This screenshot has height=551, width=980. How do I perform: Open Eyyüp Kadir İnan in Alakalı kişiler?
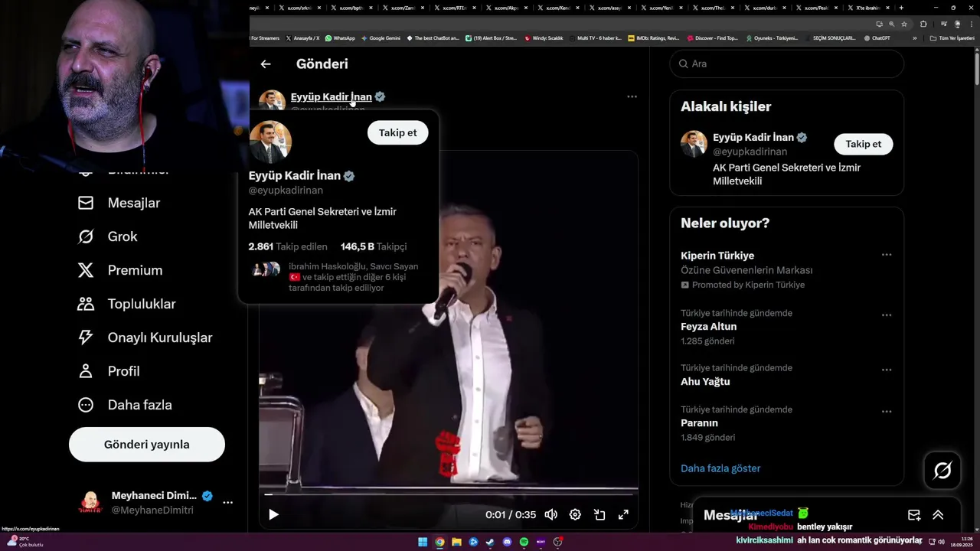(x=753, y=138)
